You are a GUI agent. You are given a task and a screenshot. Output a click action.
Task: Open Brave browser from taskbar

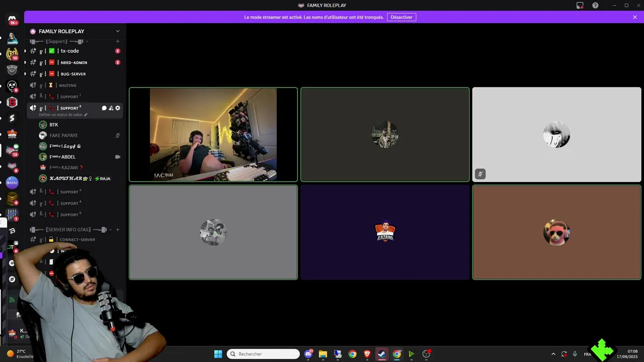(367, 354)
